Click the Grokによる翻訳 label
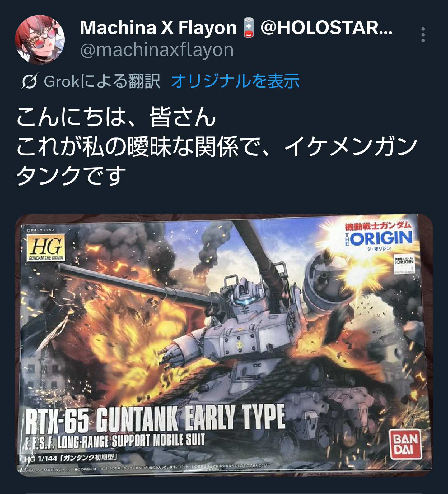 coord(102,81)
